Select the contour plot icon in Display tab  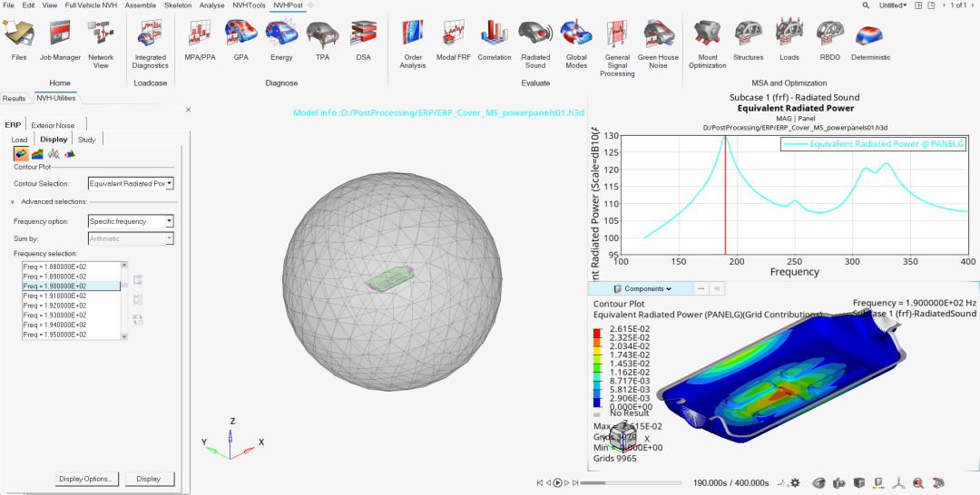coord(21,153)
